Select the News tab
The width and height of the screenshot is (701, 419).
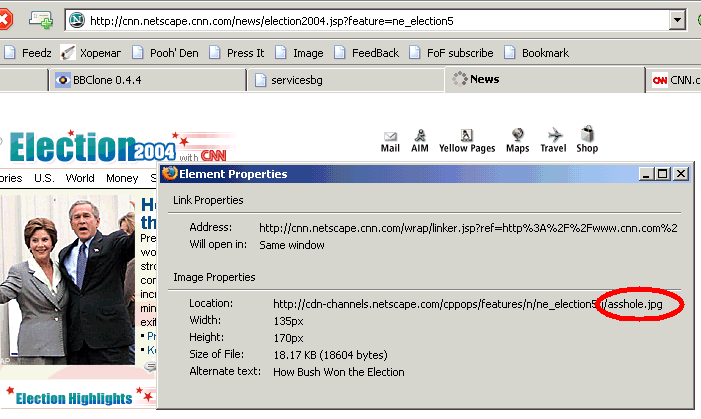coord(545,80)
